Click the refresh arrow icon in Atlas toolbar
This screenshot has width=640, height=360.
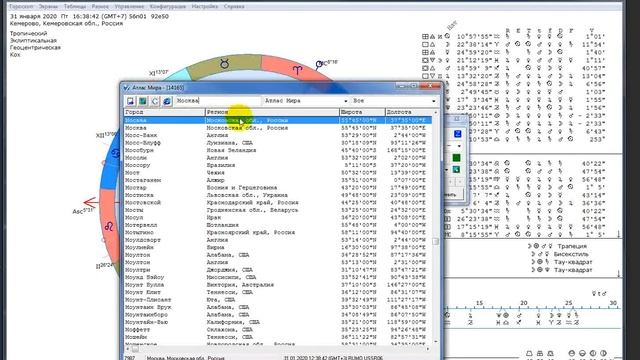(155, 101)
